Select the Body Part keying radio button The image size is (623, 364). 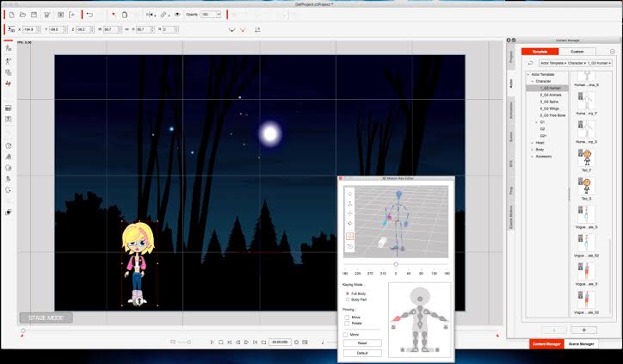point(348,299)
